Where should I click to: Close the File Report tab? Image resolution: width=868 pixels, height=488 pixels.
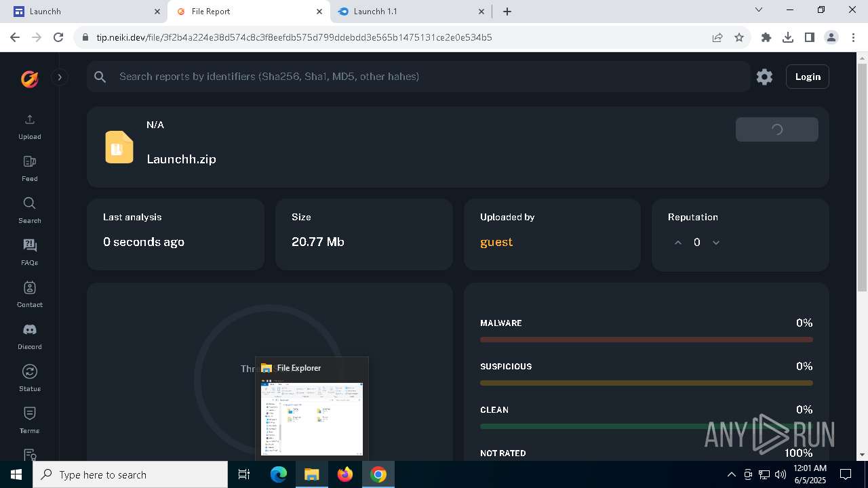(319, 12)
